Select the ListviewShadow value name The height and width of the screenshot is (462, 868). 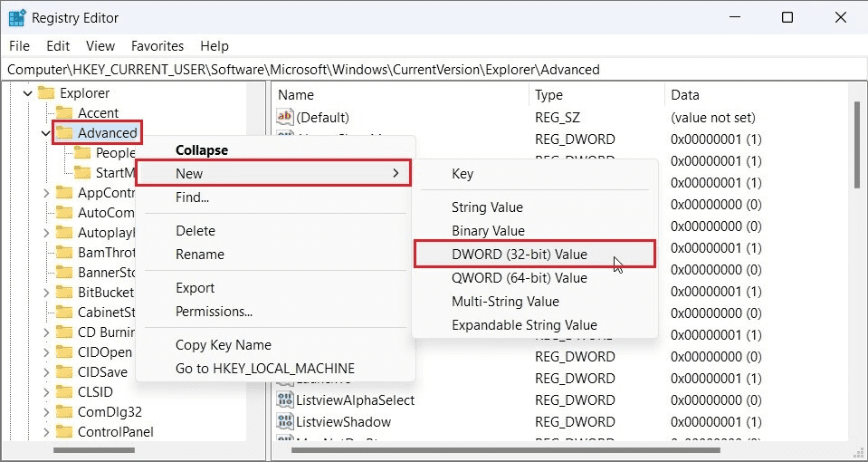coord(343,421)
